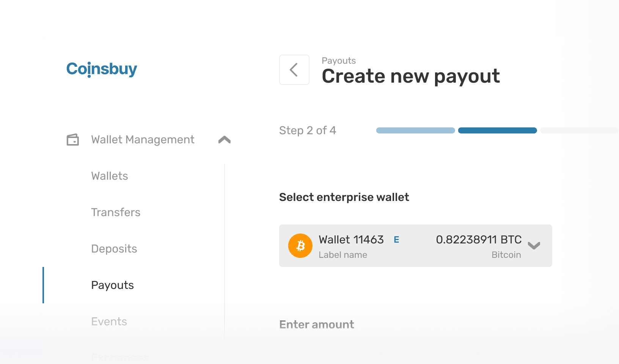Select the Bitcoin symbol inside the orange circle

tap(300, 246)
